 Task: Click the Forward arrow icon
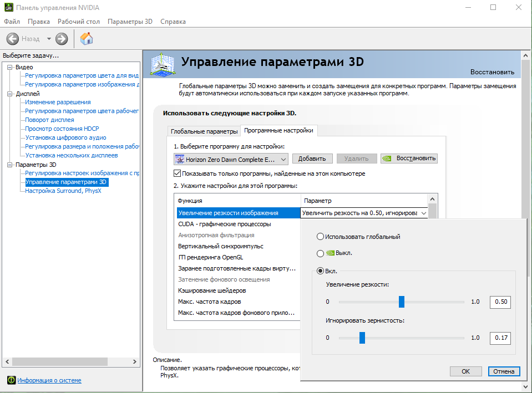point(62,39)
